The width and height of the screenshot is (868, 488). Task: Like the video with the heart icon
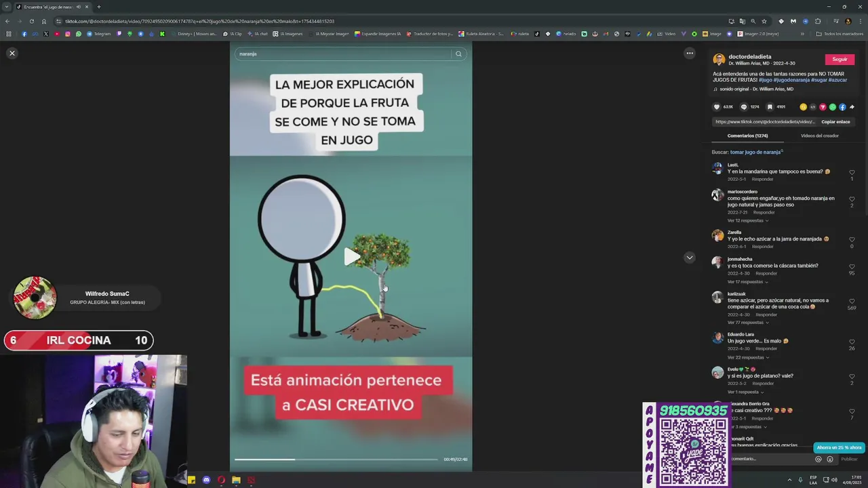coord(717,106)
